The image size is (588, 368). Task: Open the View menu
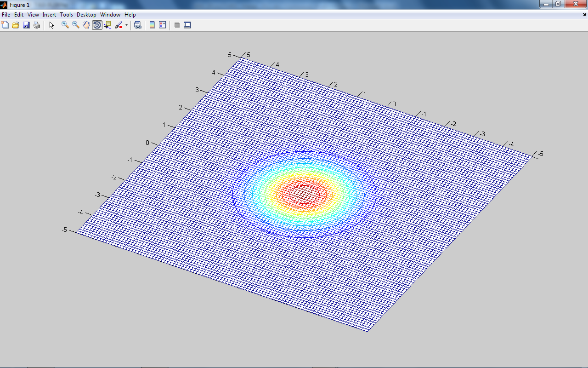pyautogui.click(x=33, y=15)
